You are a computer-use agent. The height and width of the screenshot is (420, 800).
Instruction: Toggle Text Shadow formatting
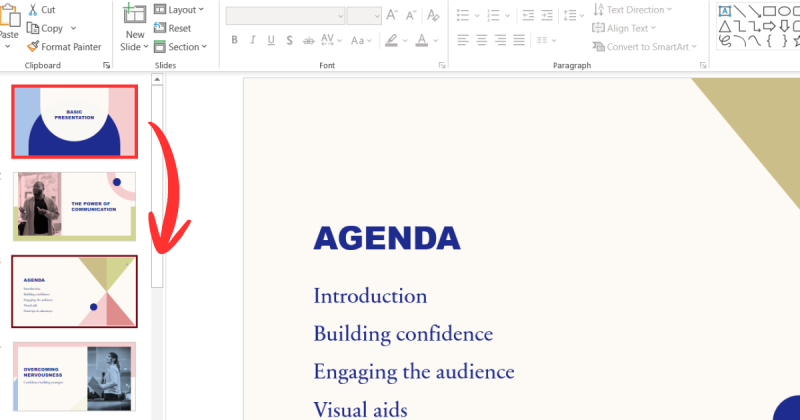point(289,40)
